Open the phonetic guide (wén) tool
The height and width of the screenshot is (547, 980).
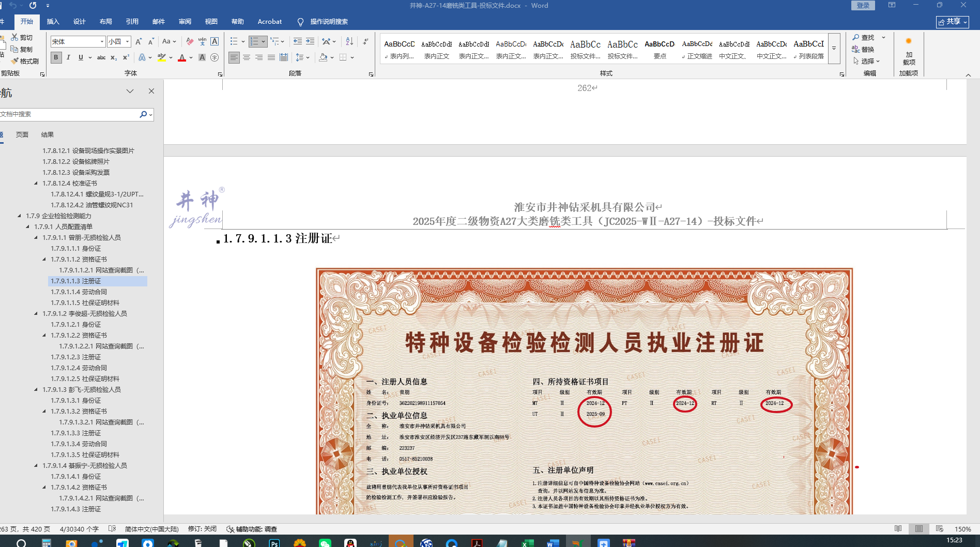coord(202,41)
